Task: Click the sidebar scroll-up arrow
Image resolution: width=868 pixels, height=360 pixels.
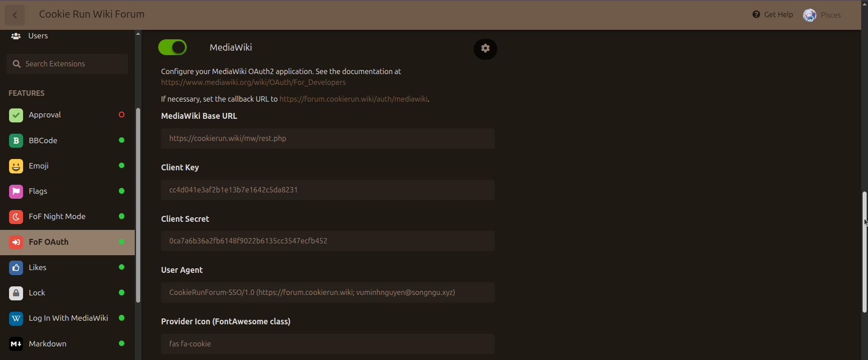Action: click(x=138, y=33)
